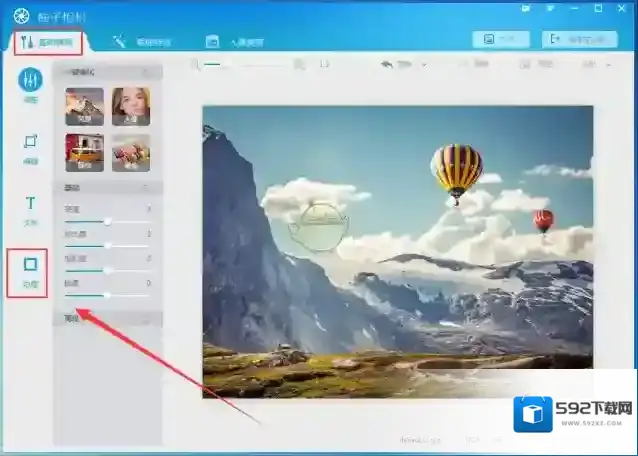Viewport: 638px width, 456px height.
Task: Click the topmost slider in the basic adjustments
Action: pos(107,221)
